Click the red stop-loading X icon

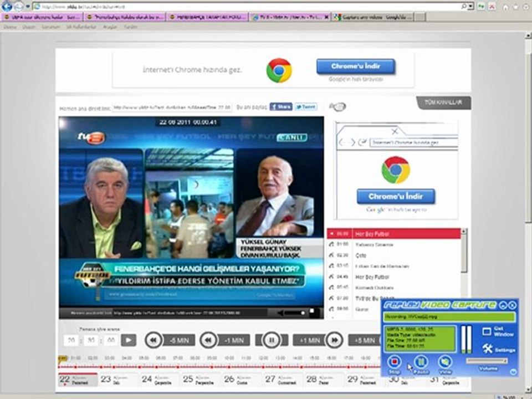click(492, 7)
